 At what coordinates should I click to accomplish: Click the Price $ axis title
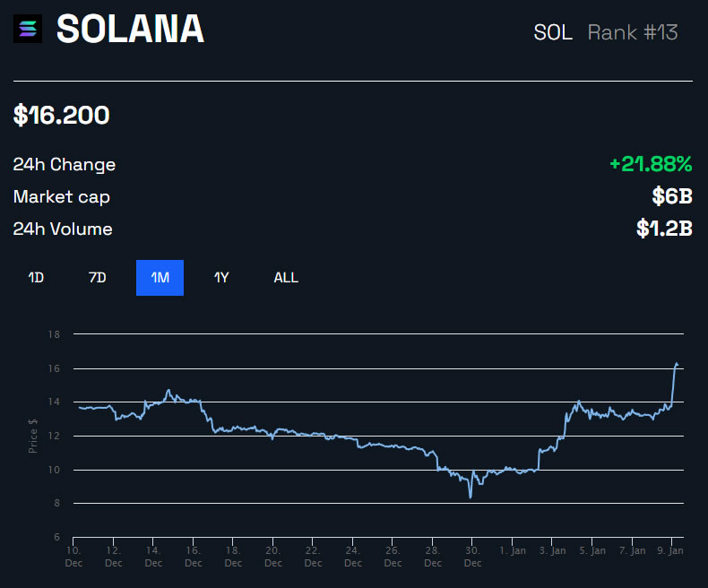32,436
